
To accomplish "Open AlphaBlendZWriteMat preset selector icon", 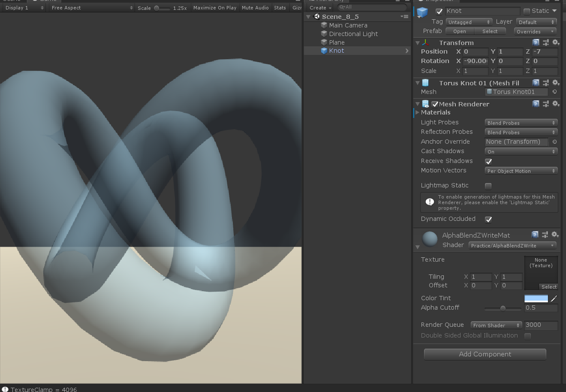I will tap(545, 235).
